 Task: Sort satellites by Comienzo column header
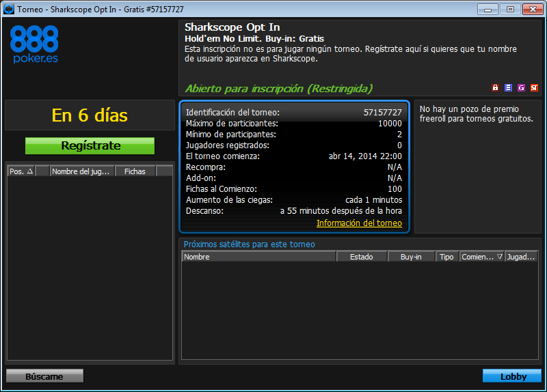(x=482, y=257)
